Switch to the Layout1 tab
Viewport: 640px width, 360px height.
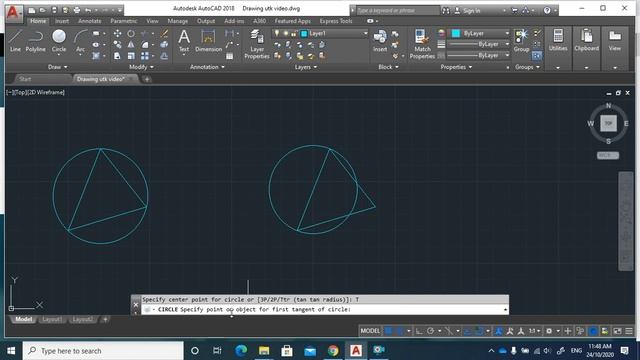point(52,320)
